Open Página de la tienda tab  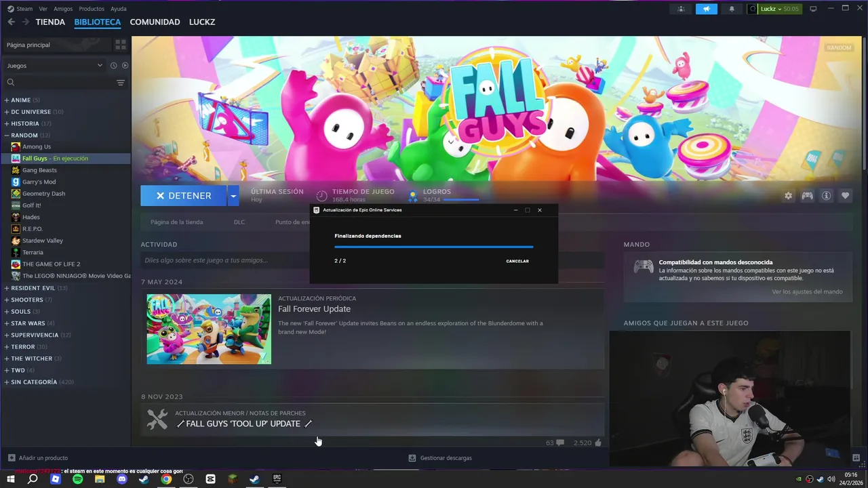point(176,222)
